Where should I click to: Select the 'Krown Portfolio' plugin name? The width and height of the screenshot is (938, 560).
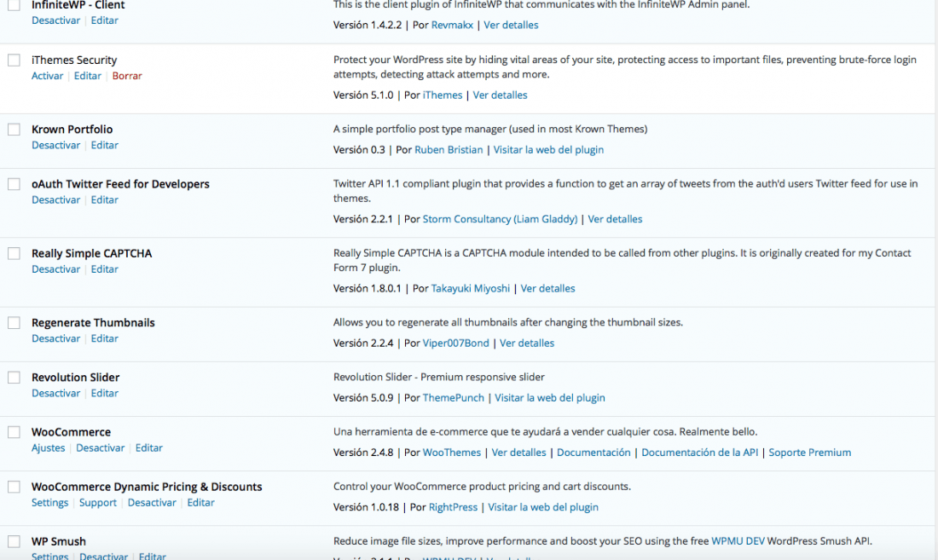pos(72,130)
